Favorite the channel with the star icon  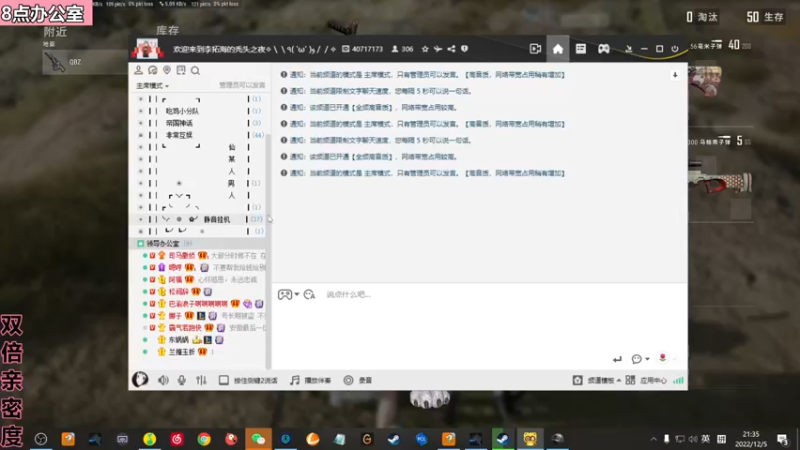(x=425, y=49)
